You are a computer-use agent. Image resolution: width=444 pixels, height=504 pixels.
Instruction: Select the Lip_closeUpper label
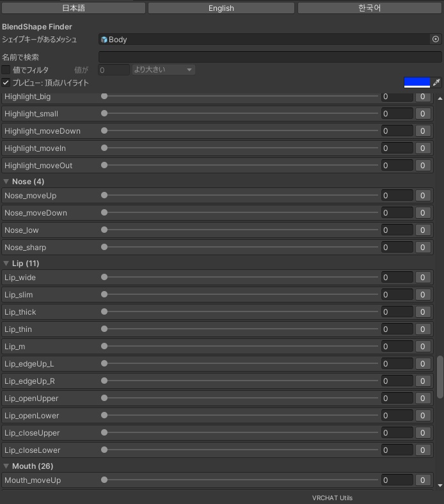click(x=32, y=433)
